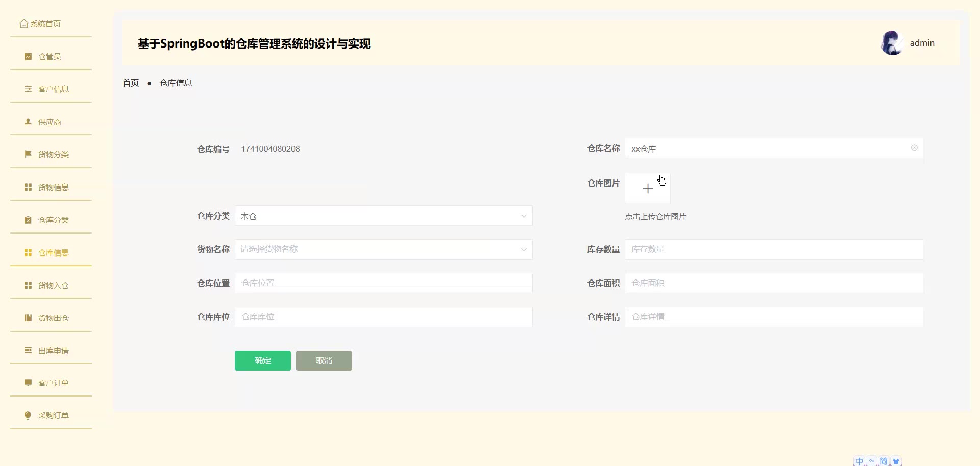Click into the 仓库位置 input field
This screenshot has width=980, height=466.
click(x=384, y=283)
